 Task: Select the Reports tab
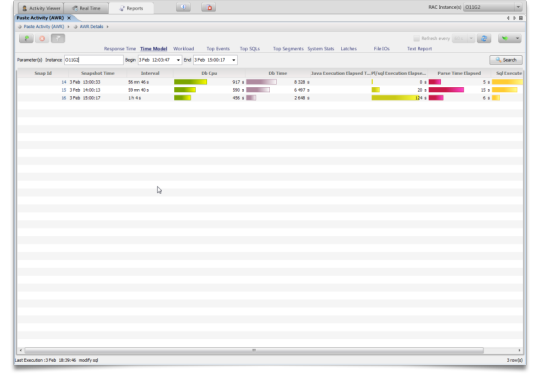tap(131, 8)
